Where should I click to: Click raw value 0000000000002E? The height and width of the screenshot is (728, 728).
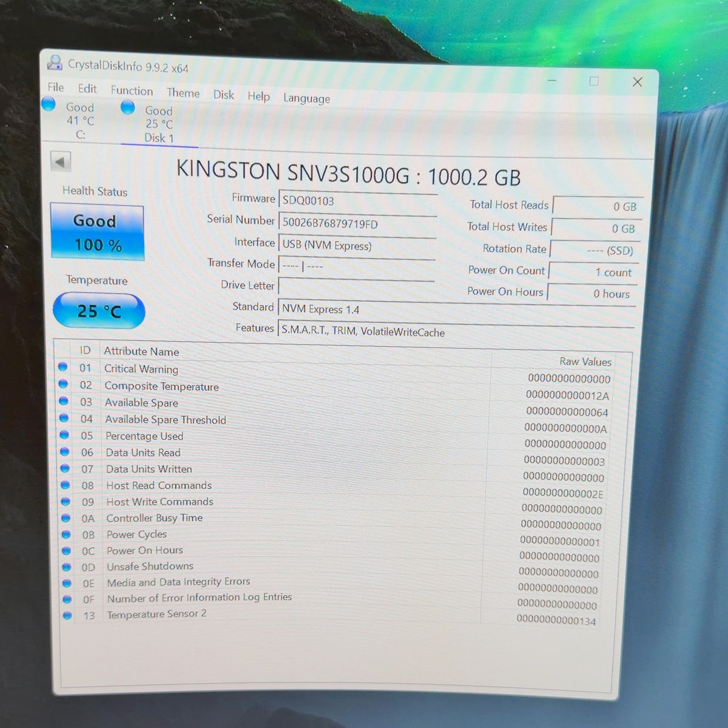click(563, 494)
